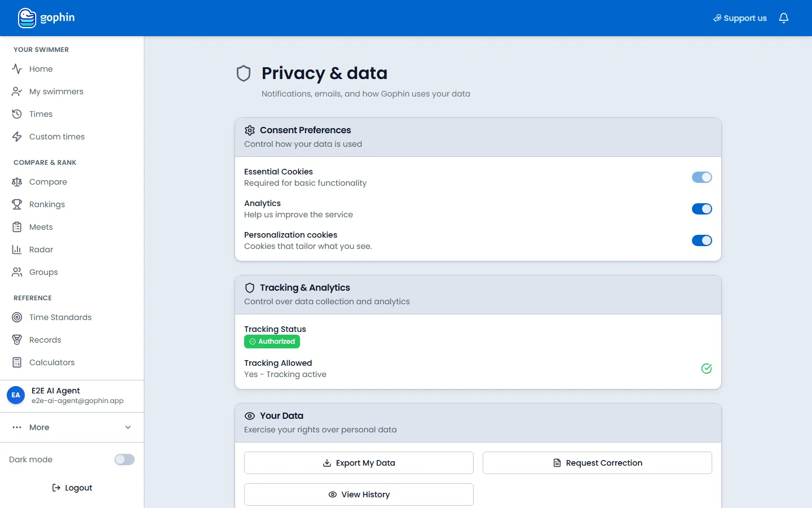812x508 pixels.
Task: Click the Tracking & Analytics shield icon
Action: 250,288
